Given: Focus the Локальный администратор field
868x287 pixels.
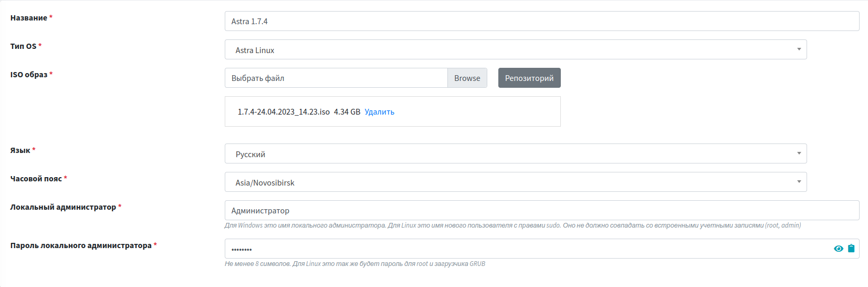Looking at the screenshot, I should 542,210.
